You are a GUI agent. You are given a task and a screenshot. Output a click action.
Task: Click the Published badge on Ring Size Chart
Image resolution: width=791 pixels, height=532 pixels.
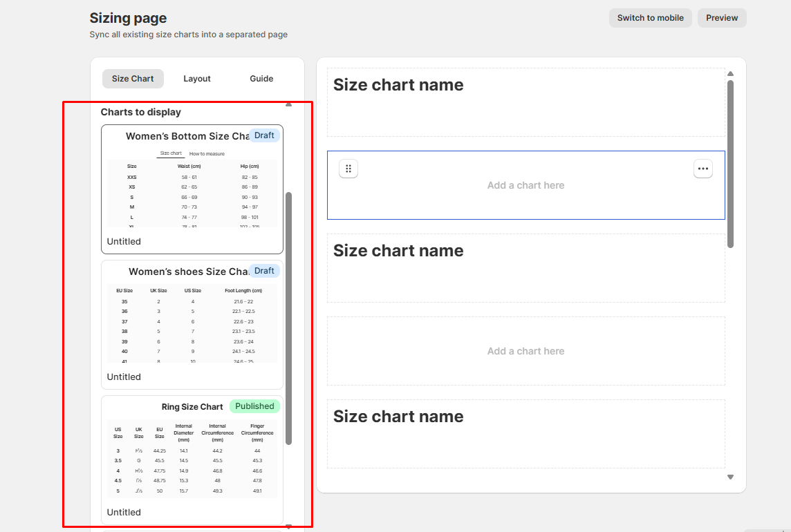point(254,406)
